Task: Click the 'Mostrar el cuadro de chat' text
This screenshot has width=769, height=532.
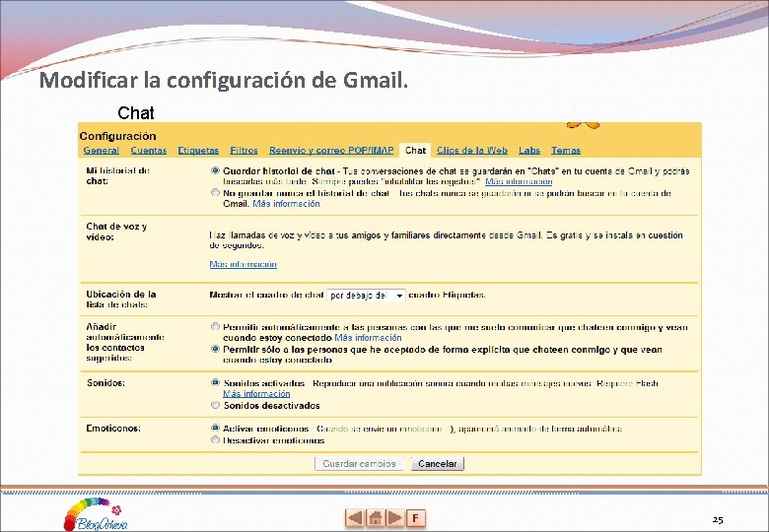Action: (x=266, y=295)
